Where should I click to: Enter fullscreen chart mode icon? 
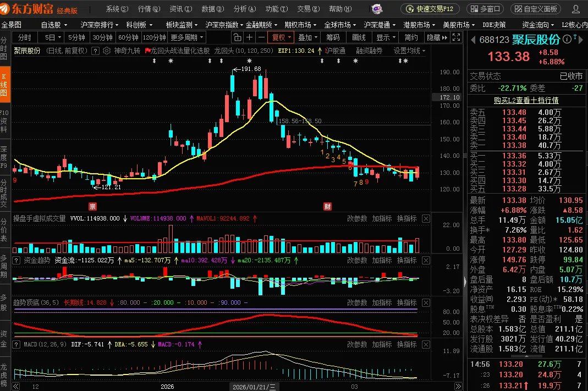(x=457, y=37)
